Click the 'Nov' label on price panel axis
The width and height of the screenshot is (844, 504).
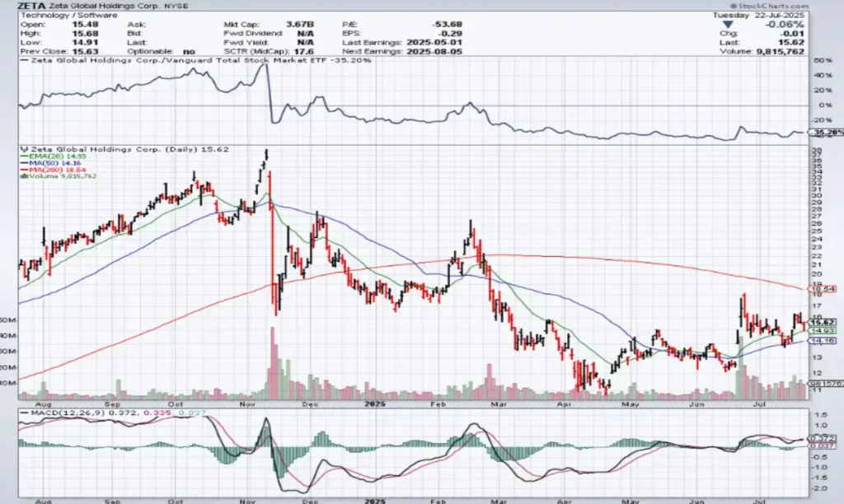coord(247,404)
